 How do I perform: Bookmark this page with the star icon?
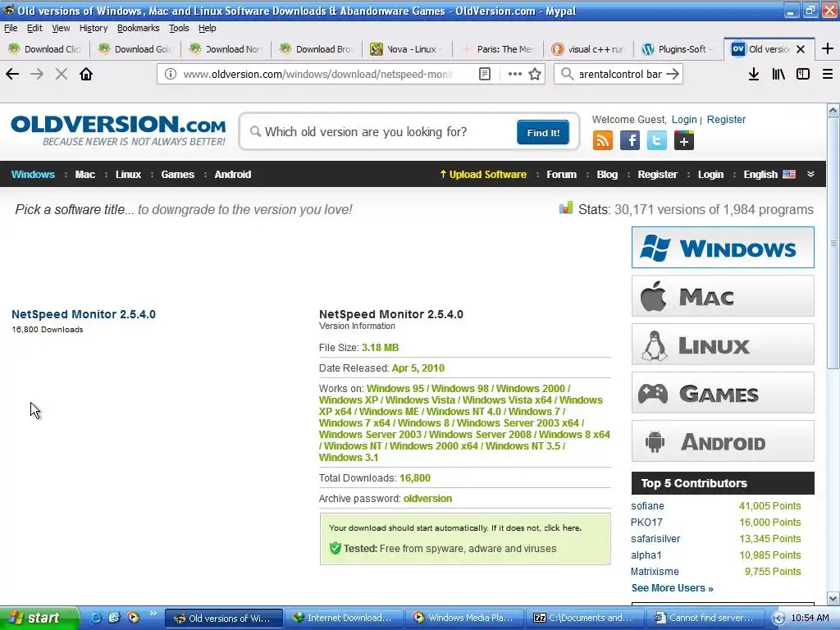(535, 74)
